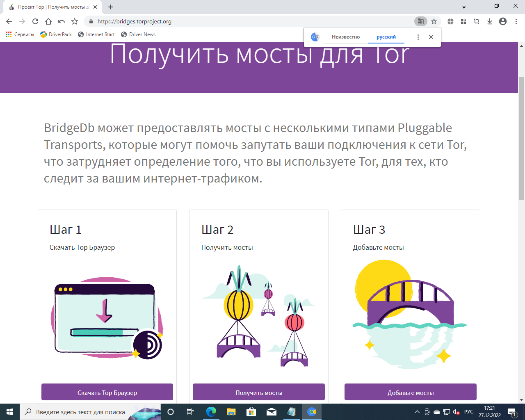Open the translate popup options menu
This screenshot has height=420, width=525.
(x=418, y=37)
